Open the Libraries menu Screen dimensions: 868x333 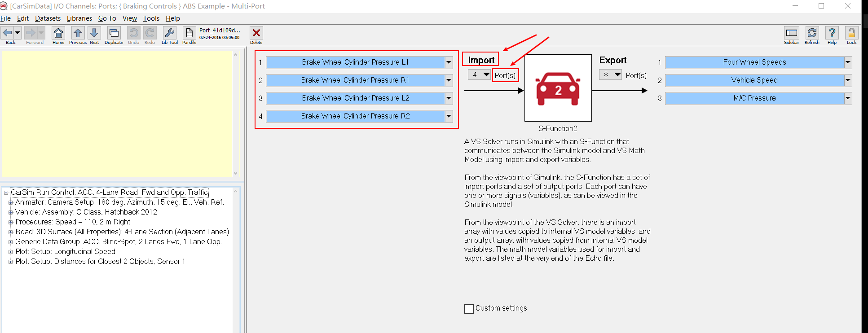click(79, 18)
